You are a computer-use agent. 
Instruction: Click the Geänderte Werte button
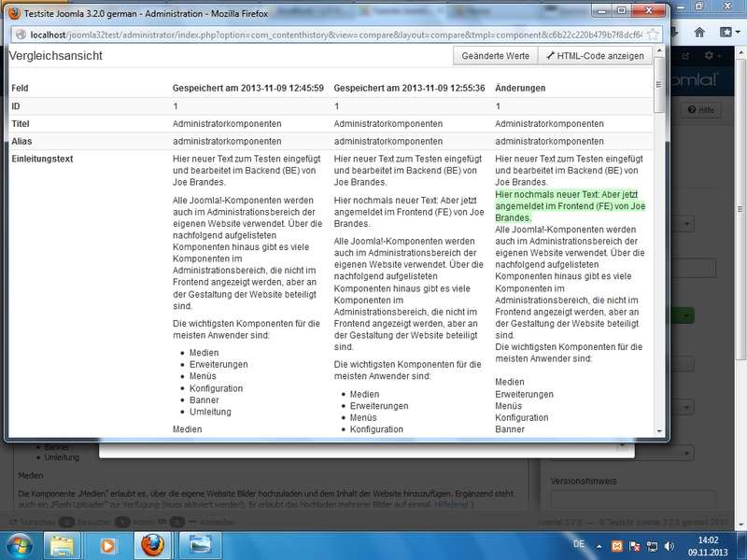[496, 56]
